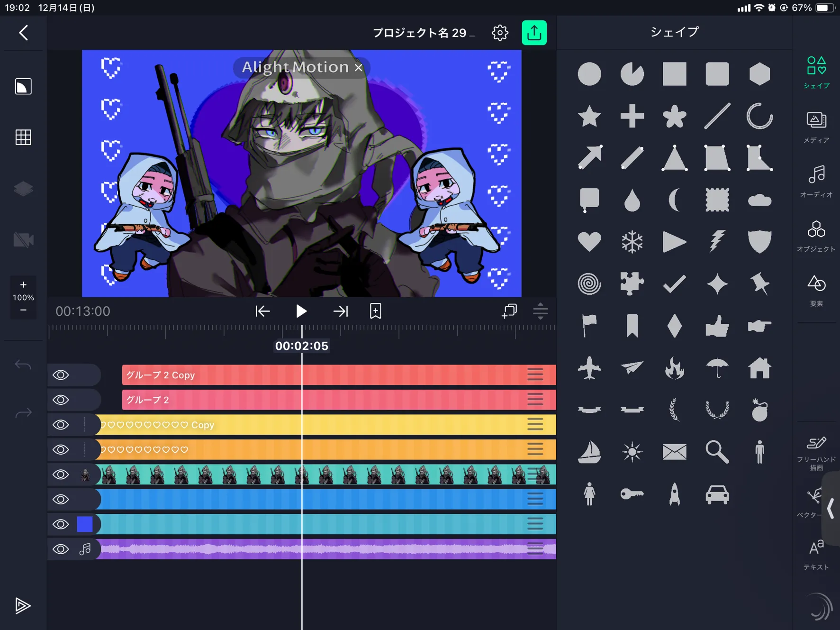Add the speech bubble shape
This screenshot has width=840, height=630.
click(x=589, y=200)
